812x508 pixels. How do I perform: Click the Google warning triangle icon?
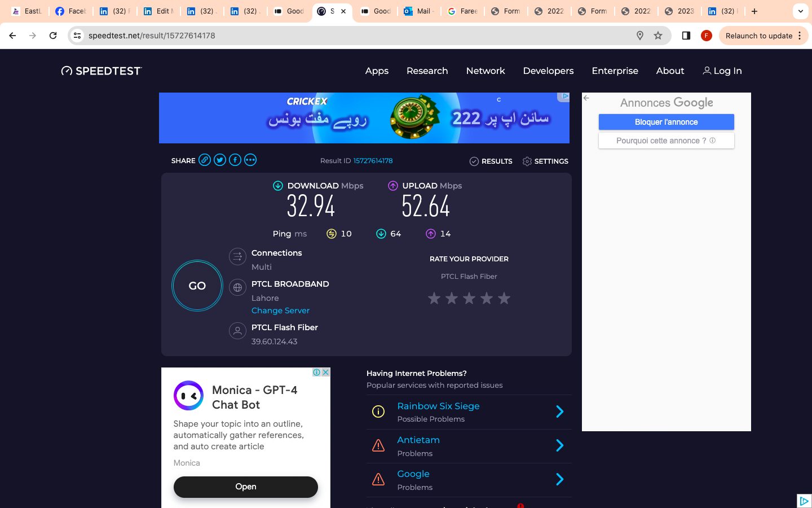(x=378, y=479)
